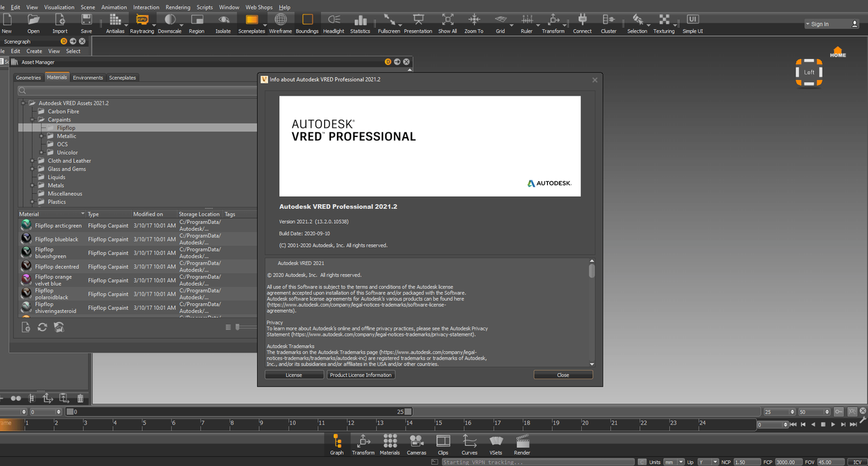Viewport: 868px width, 466px height.
Task: Switch to the Environments tab
Action: click(88, 77)
